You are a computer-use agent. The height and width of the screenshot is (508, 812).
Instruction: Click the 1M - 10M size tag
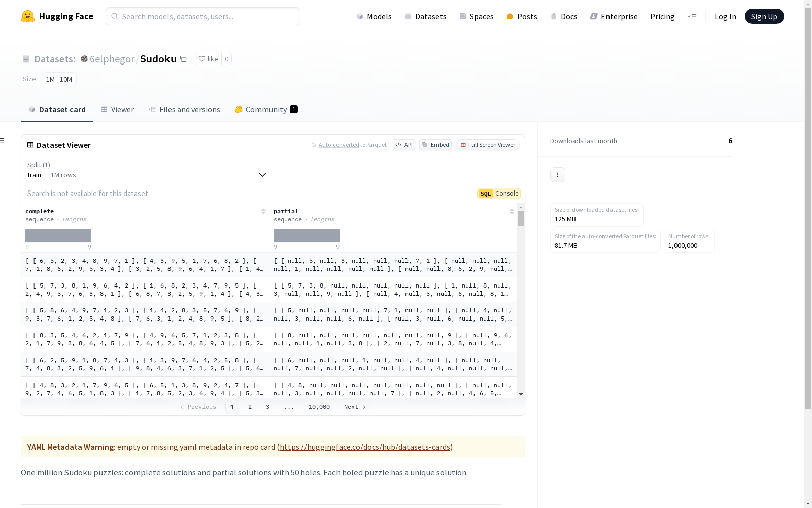[x=59, y=79]
